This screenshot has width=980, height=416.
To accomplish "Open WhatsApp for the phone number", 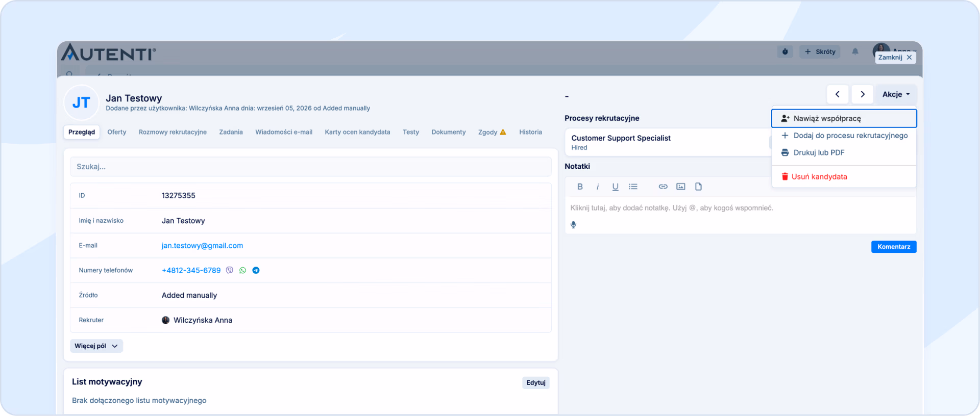I will coord(242,270).
